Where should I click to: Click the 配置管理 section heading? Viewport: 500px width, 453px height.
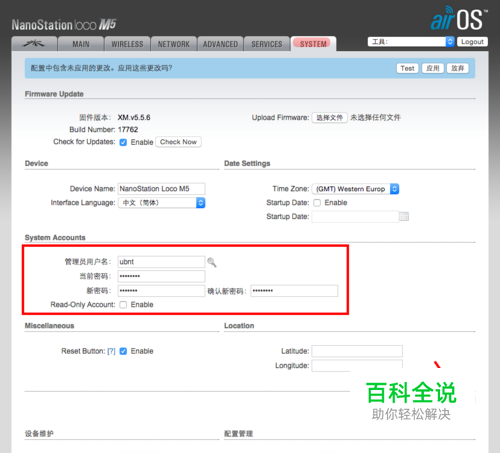click(x=238, y=434)
